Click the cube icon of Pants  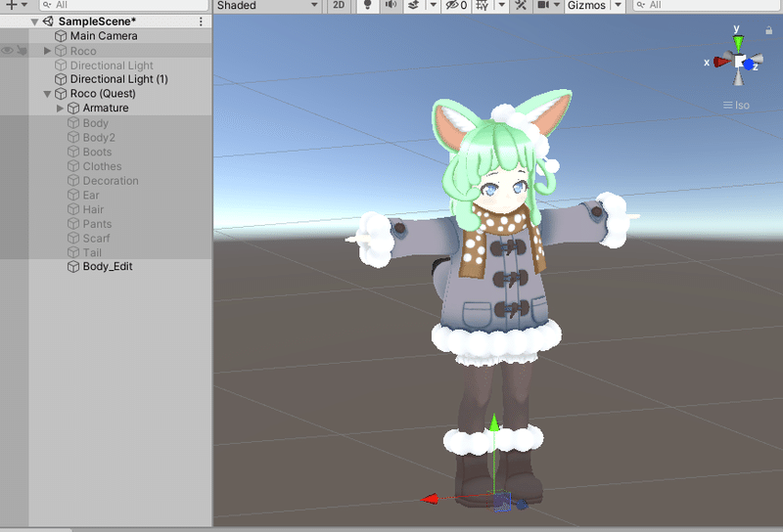click(x=73, y=224)
